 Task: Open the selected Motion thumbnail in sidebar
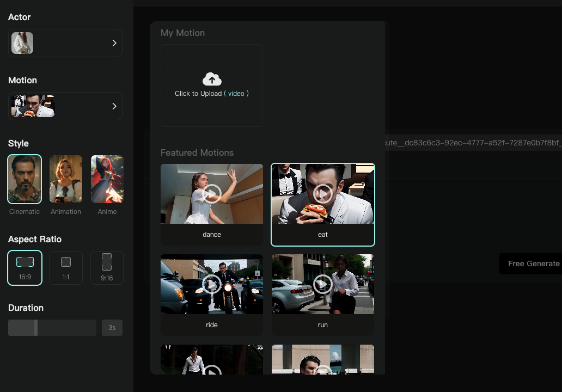click(33, 106)
